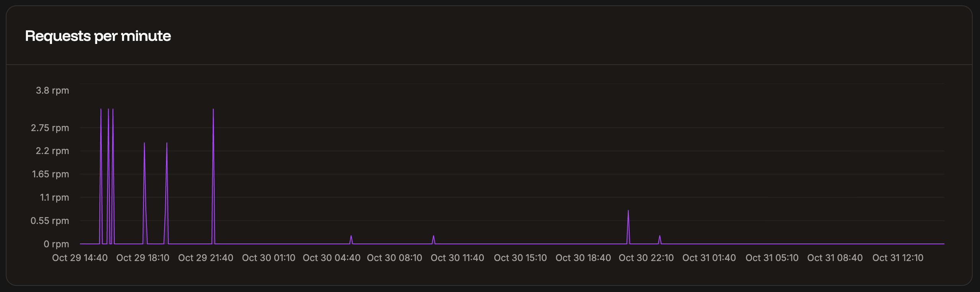Click the 3.8 rpm y-axis label
This screenshot has height=292, width=980.
pos(52,91)
